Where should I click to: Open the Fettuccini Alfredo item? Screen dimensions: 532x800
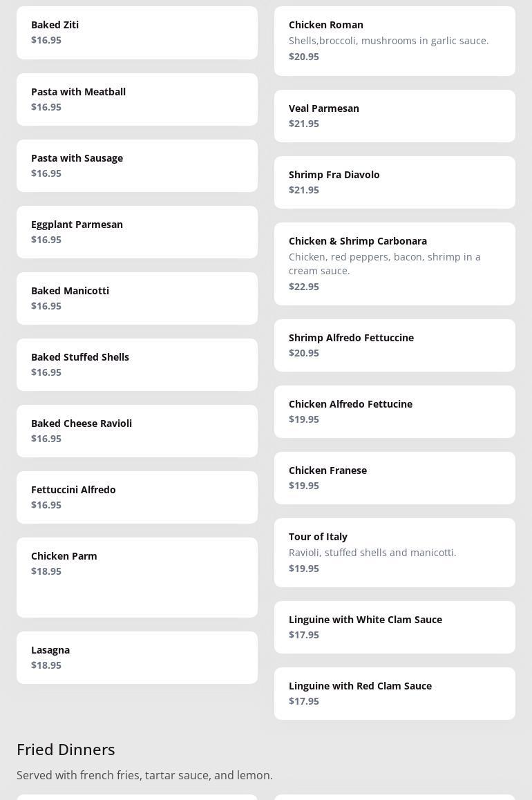137,497
